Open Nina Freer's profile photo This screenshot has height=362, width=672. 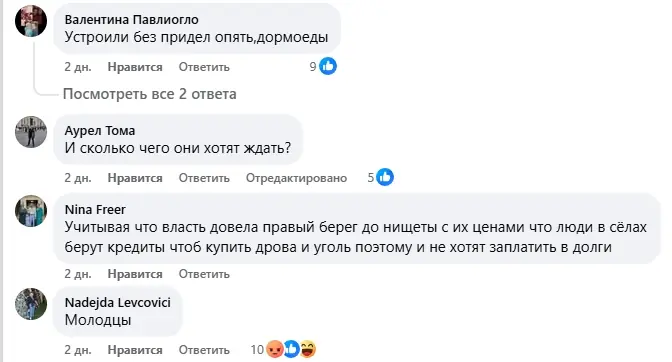click(x=31, y=211)
